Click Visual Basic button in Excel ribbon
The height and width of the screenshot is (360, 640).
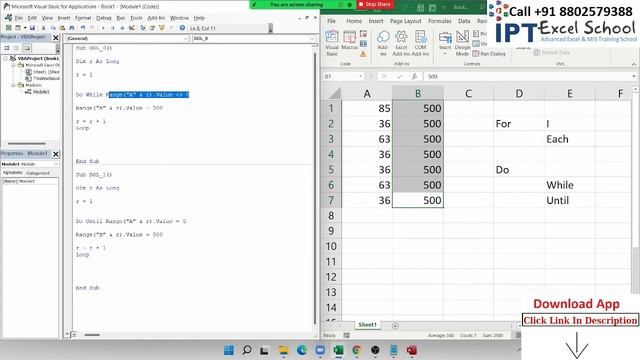[x=332, y=43]
